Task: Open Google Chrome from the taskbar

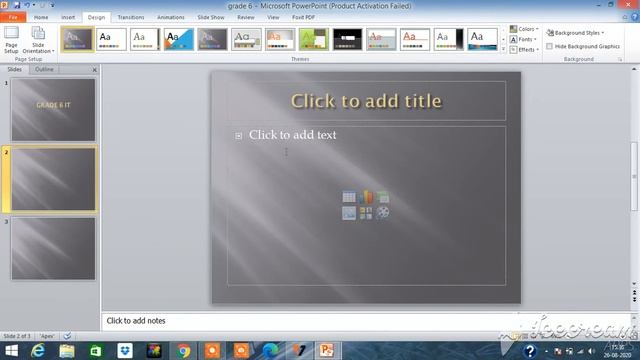Action: [x=183, y=351]
